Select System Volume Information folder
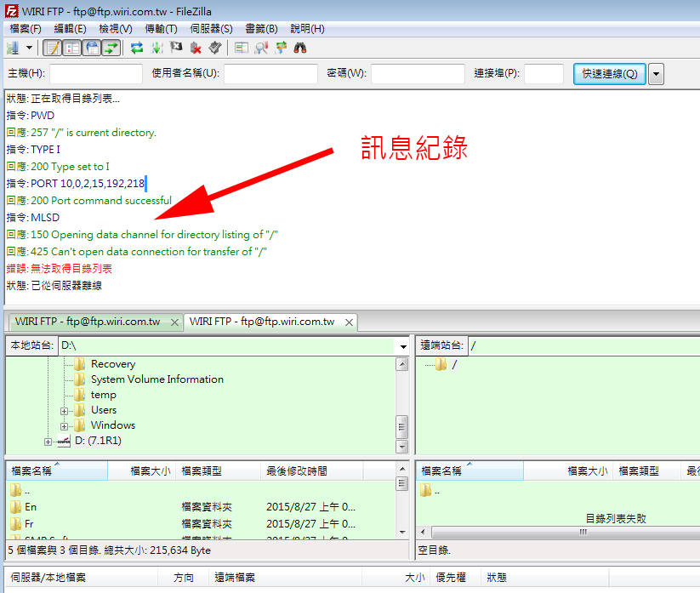Viewport: 700px width, 593px height. 157,379
